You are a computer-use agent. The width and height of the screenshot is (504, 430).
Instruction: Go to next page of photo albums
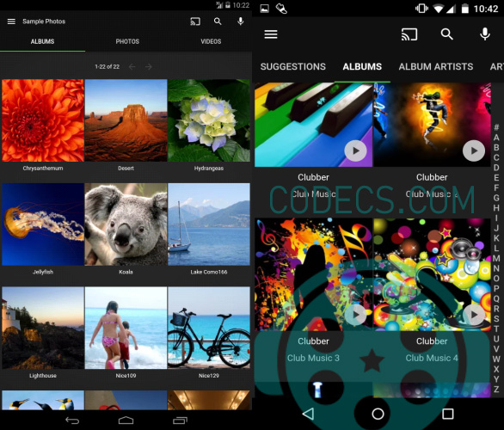pyautogui.click(x=149, y=67)
